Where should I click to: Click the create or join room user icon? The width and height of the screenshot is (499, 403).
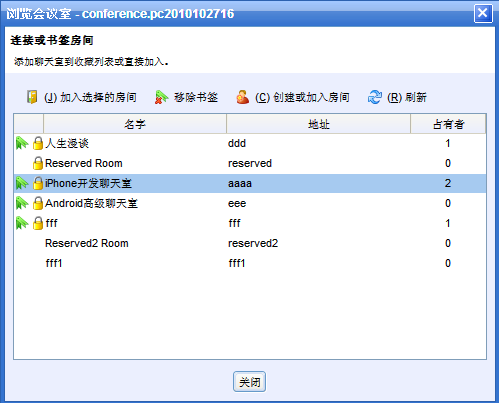click(243, 97)
